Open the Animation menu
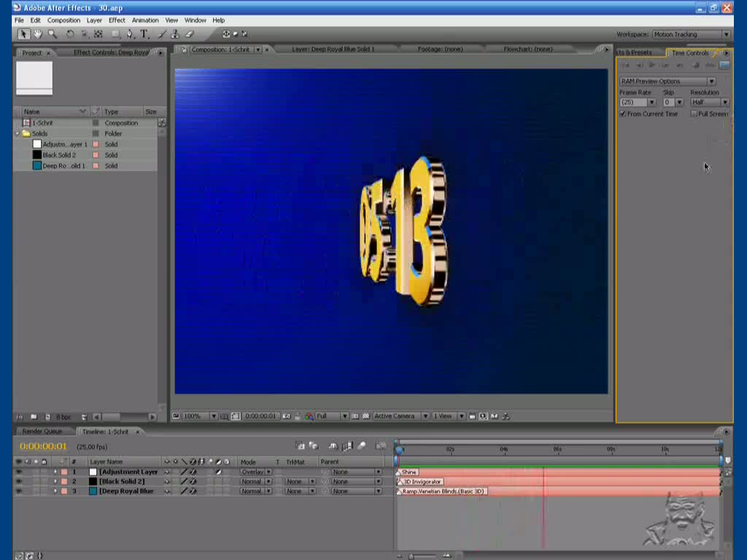 (x=144, y=20)
